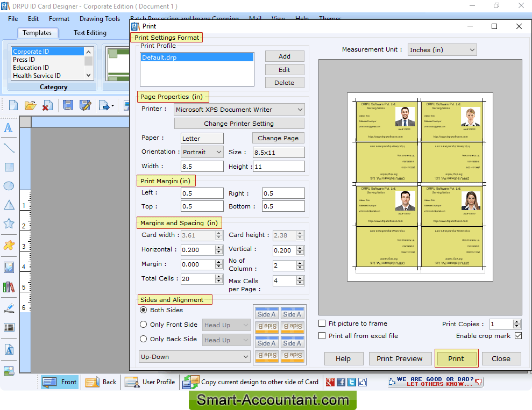
Task: Select Health Service ID category
Action: (47, 76)
